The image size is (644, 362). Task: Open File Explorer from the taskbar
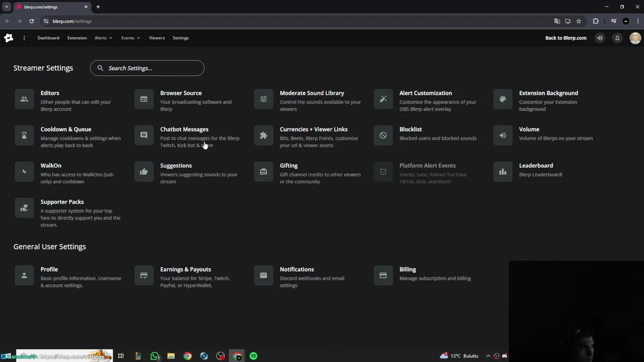pyautogui.click(x=171, y=356)
